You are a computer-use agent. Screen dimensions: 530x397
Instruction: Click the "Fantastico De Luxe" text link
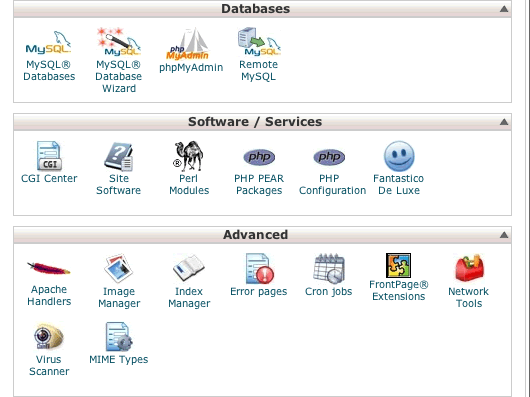point(399,184)
